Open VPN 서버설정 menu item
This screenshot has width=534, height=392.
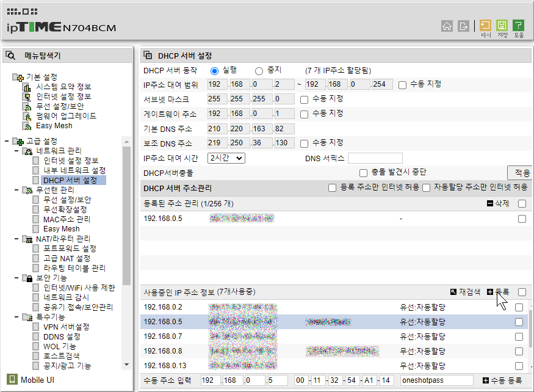tap(66, 327)
